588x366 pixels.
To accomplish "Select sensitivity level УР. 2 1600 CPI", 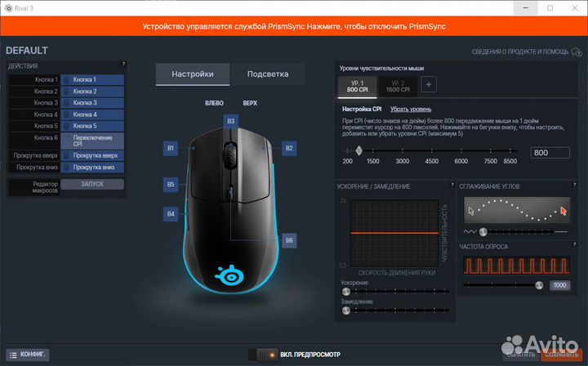I will point(398,87).
